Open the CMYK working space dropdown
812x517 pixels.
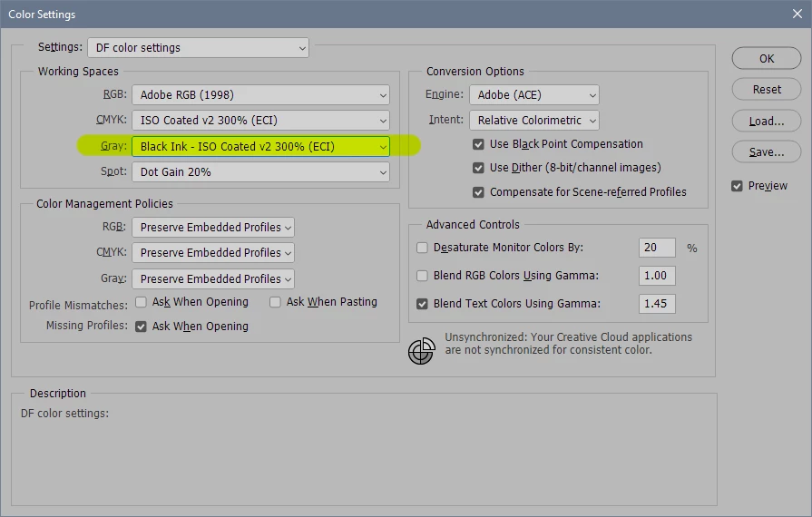click(260, 120)
